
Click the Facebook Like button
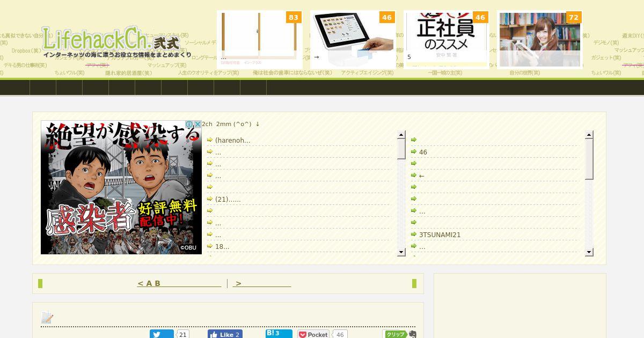(x=225, y=334)
